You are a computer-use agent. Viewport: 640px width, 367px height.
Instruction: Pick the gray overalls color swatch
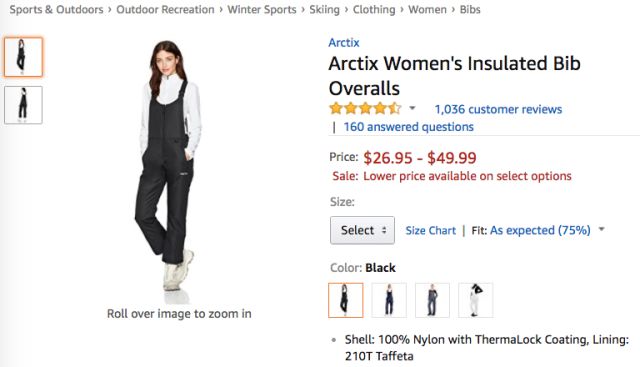coord(432,300)
